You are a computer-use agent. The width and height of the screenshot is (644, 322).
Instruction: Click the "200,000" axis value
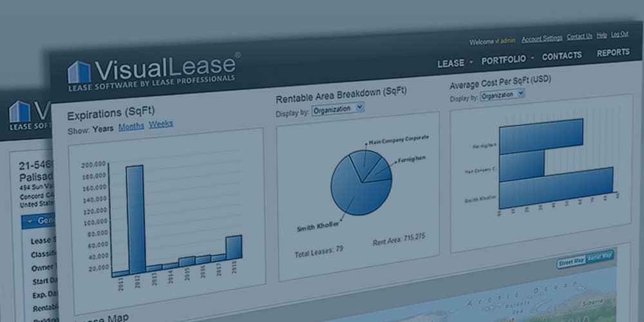[94, 165]
